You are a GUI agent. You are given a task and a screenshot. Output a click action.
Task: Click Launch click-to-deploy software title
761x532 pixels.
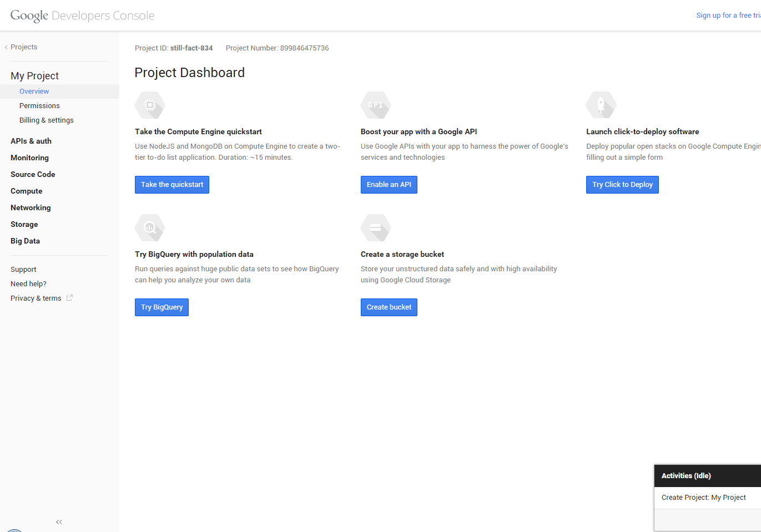click(643, 132)
